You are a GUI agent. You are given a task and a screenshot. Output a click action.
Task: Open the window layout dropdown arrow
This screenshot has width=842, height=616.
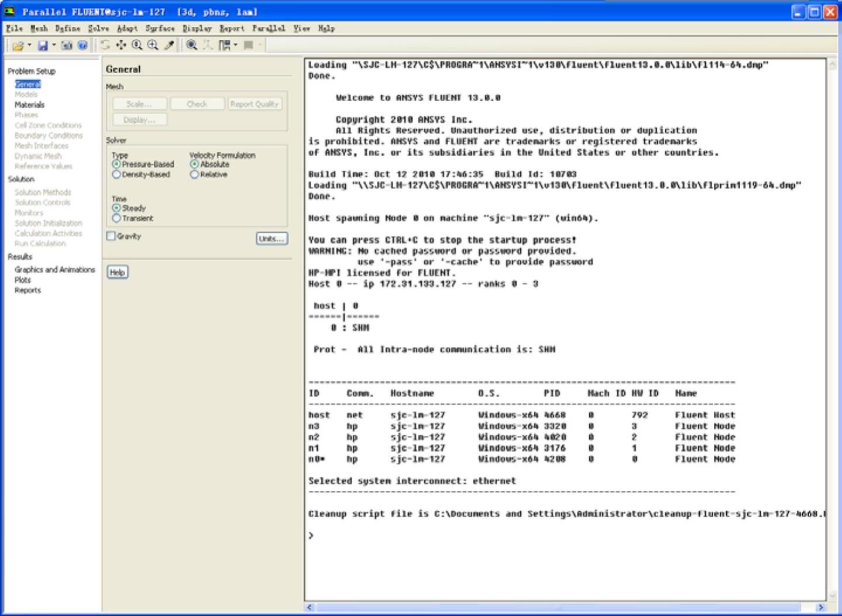(236, 45)
